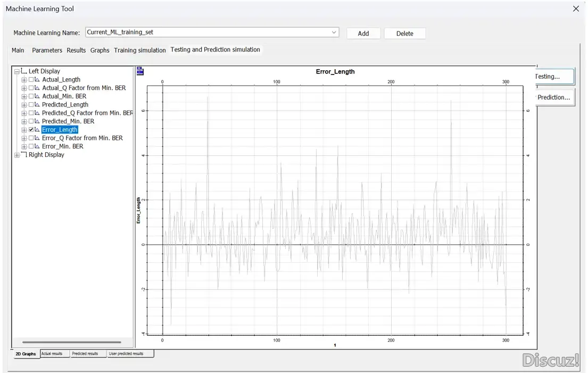Check Actual_Q Factor from Min. BER box
The width and height of the screenshot is (588, 373).
[31, 88]
